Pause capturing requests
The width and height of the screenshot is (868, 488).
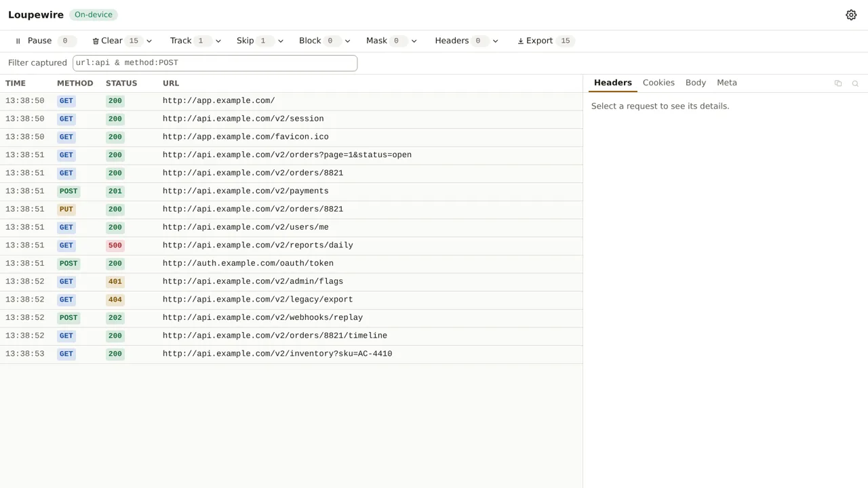(45, 41)
